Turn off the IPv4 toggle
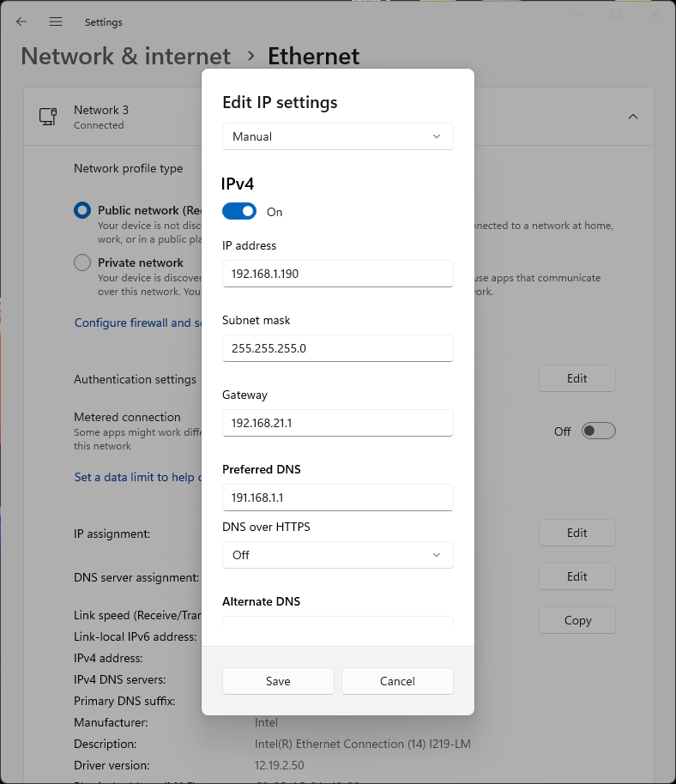The width and height of the screenshot is (676, 784). [239, 211]
